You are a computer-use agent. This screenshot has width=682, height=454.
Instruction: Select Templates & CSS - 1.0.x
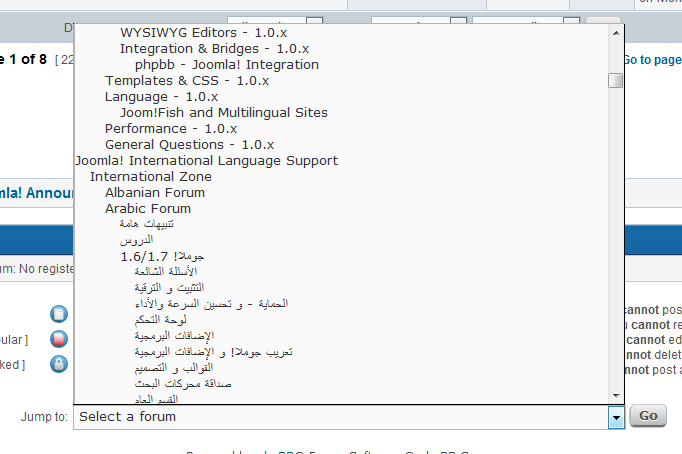pos(187,80)
